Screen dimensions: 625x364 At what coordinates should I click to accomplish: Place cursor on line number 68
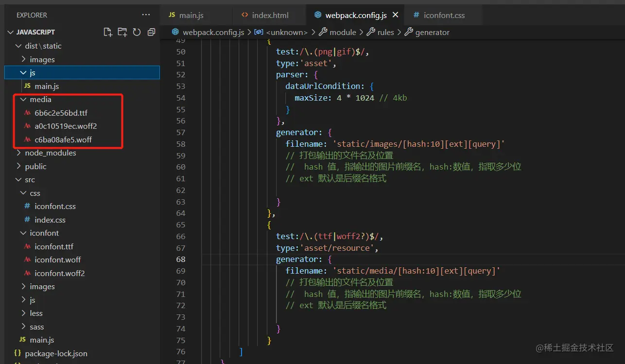[180, 260]
